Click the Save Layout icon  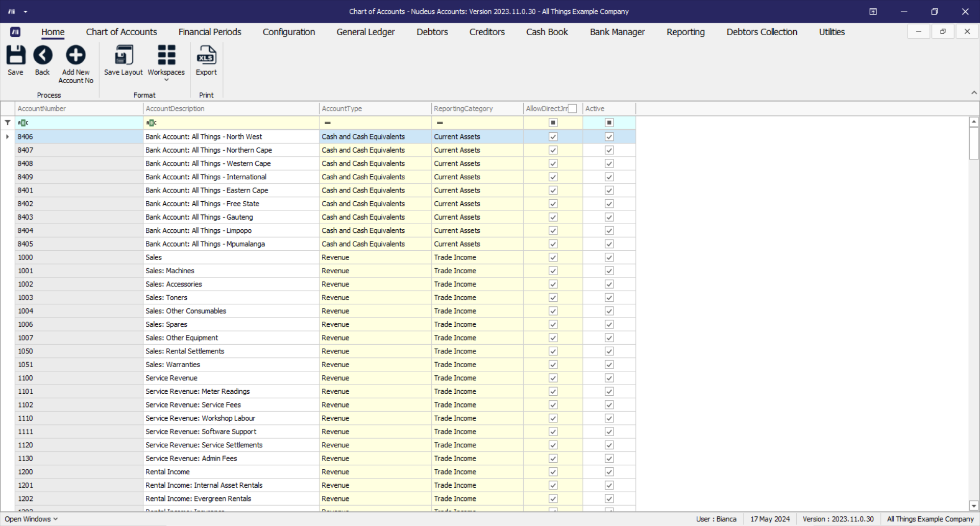click(124, 55)
